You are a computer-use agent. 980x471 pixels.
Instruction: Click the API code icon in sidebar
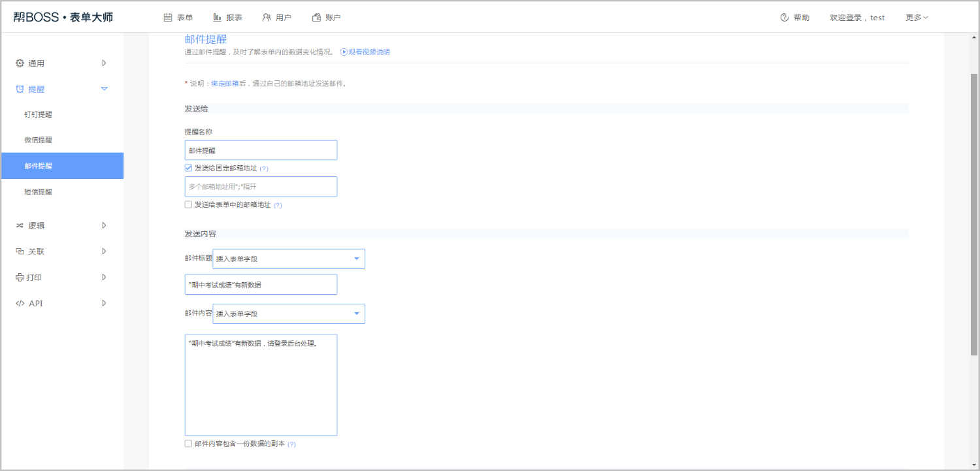20,303
